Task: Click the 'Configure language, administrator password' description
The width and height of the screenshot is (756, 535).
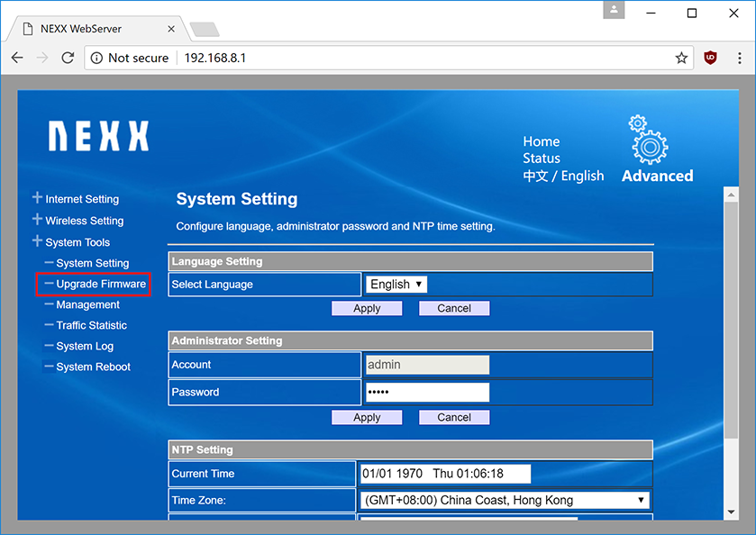Action: click(x=335, y=227)
